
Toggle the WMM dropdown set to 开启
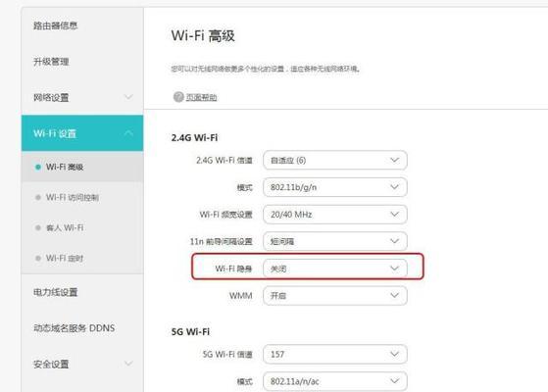(335, 296)
